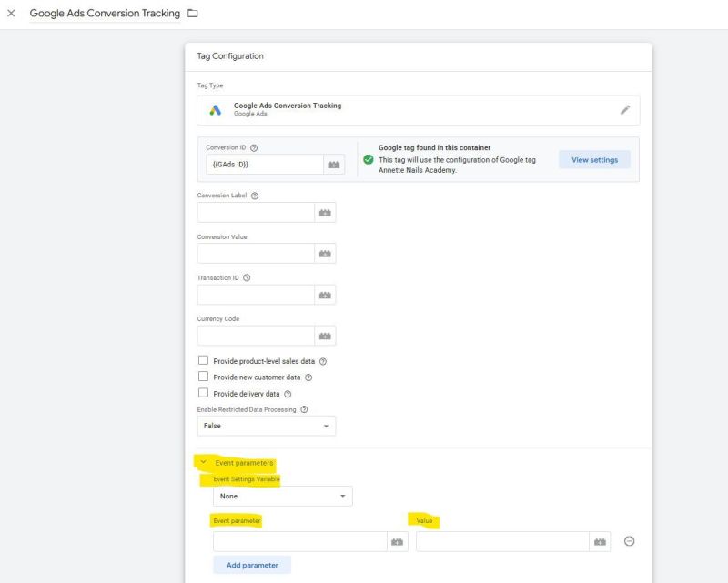728x583 pixels.
Task: Click the folder icon next to the tag name
Action: [x=191, y=13]
